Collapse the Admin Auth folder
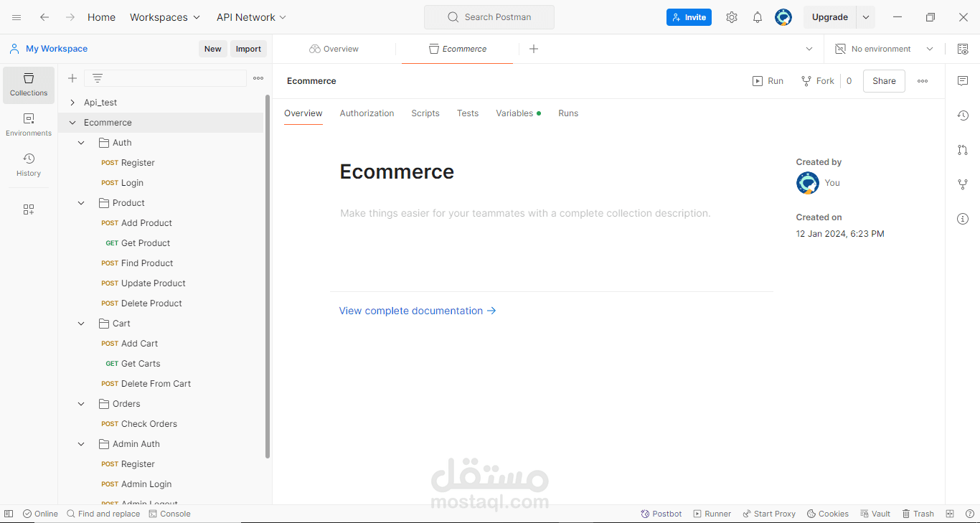This screenshot has height=523, width=980. (81, 444)
